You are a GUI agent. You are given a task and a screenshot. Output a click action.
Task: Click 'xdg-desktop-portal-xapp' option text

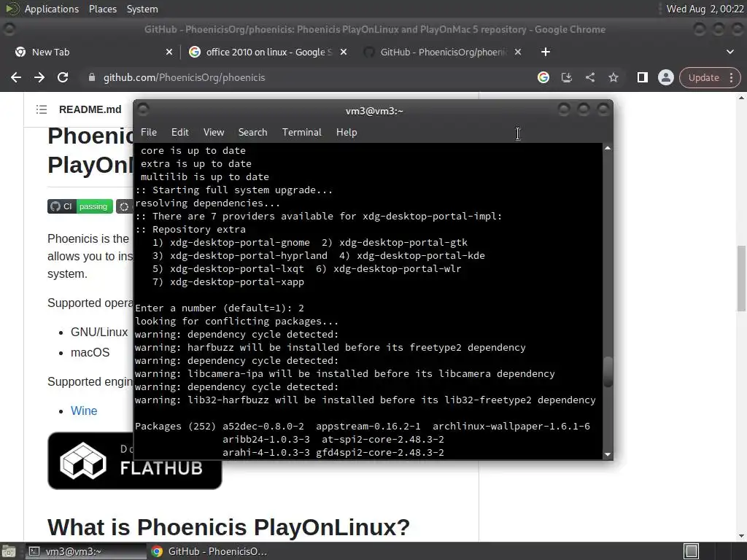pyautogui.click(x=237, y=282)
